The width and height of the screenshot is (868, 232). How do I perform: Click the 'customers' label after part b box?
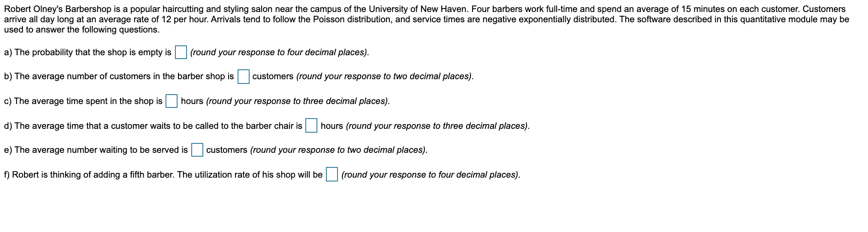[273, 76]
